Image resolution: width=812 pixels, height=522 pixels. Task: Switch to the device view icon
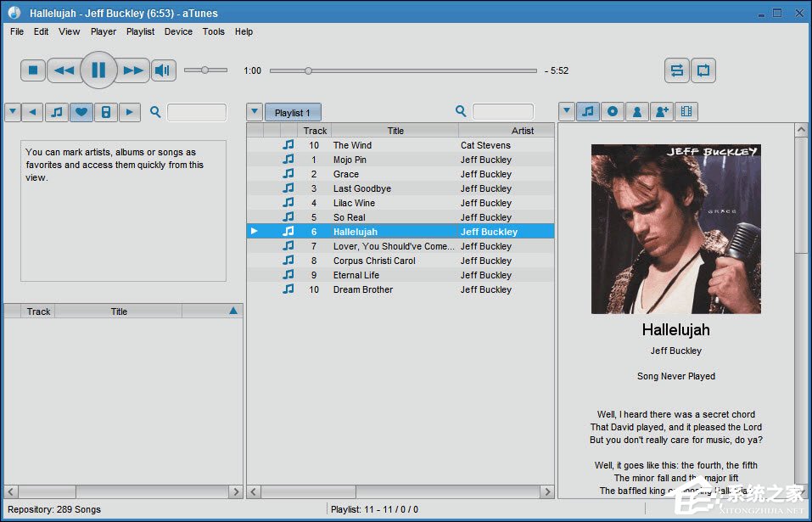tap(105, 112)
